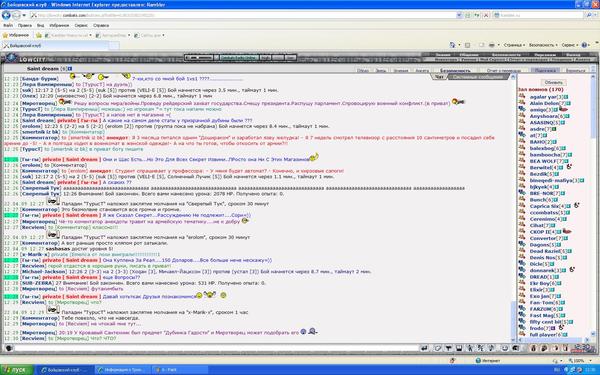Click the eraser clear-chat icon

point(438,348)
